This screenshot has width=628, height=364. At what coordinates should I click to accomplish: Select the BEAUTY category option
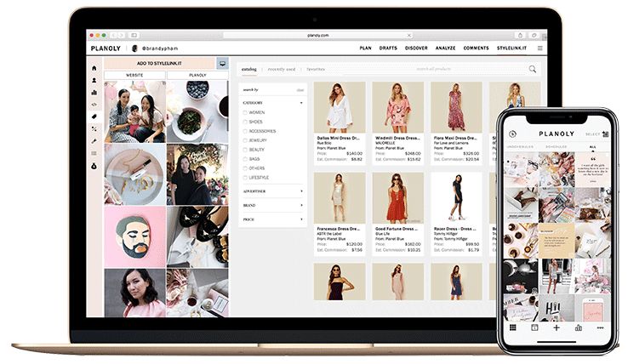pyautogui.click(x=254, y=150)
